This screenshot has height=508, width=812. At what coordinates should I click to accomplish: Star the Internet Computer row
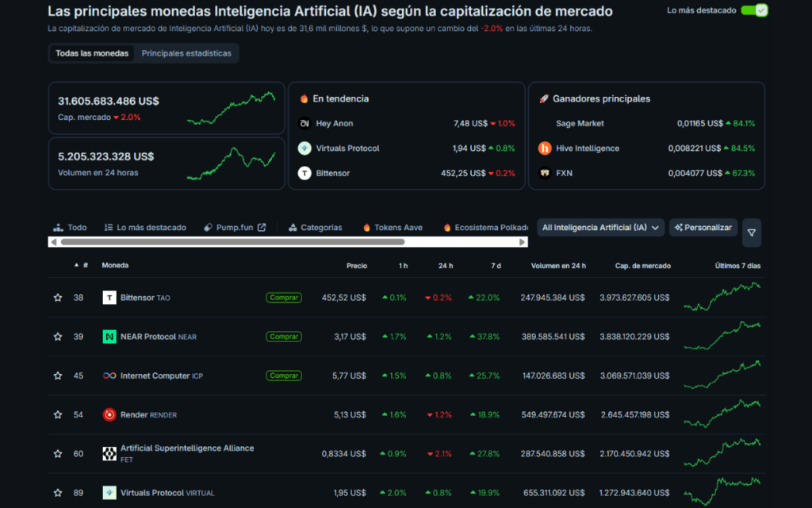point(57,375)
